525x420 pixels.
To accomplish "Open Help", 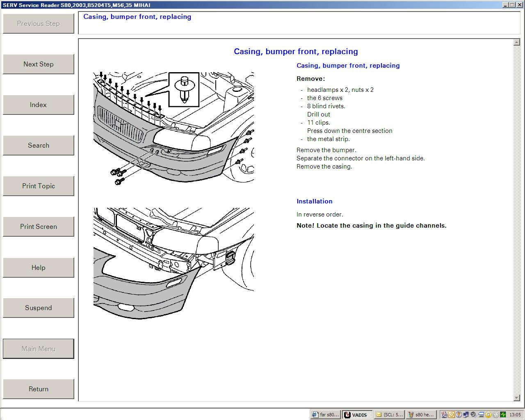I will click(39, 268).
